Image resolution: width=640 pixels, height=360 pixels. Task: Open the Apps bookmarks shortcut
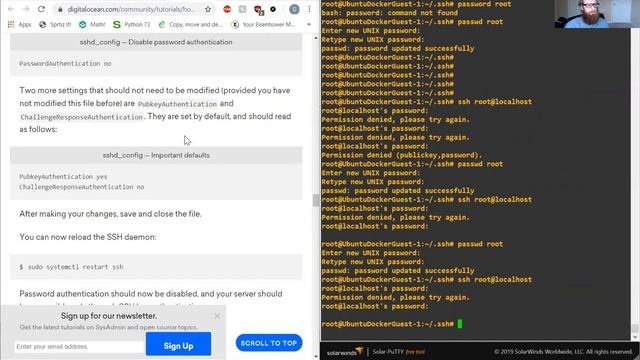[x=19, y=24]
